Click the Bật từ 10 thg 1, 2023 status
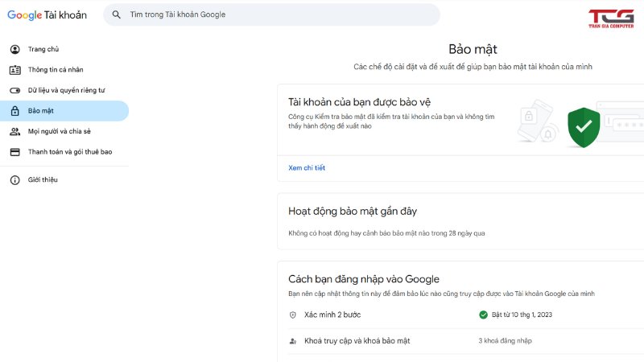The height and width of the screenshot is (362, 644). point(522,315)
